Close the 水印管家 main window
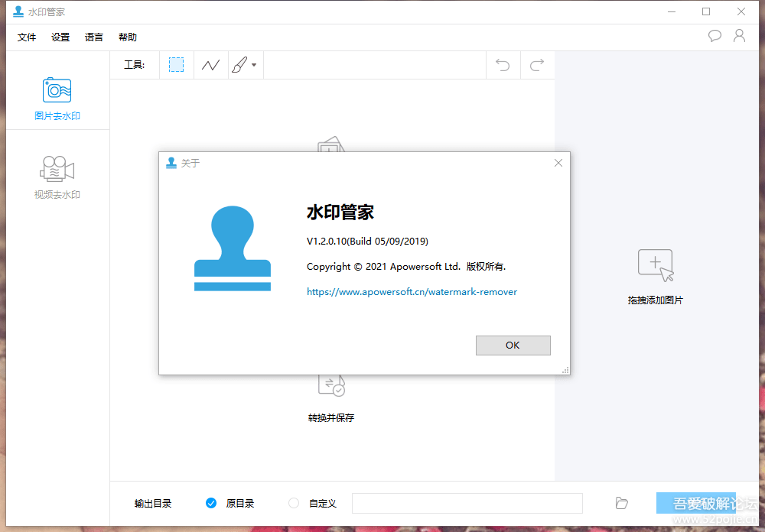 741,11
